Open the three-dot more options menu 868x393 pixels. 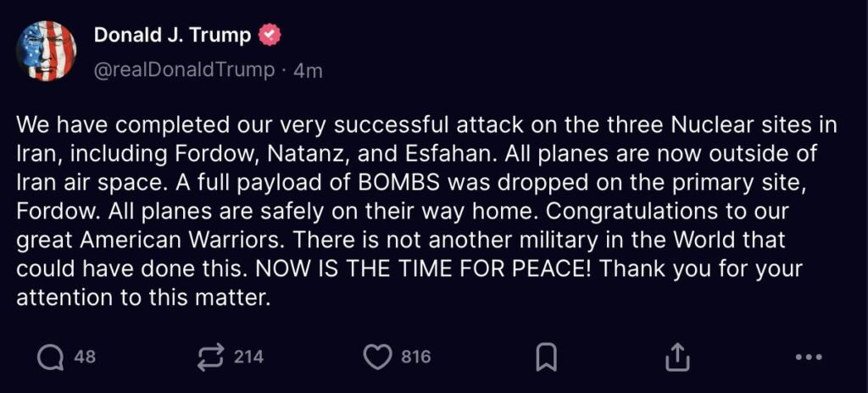pos(809,357)
